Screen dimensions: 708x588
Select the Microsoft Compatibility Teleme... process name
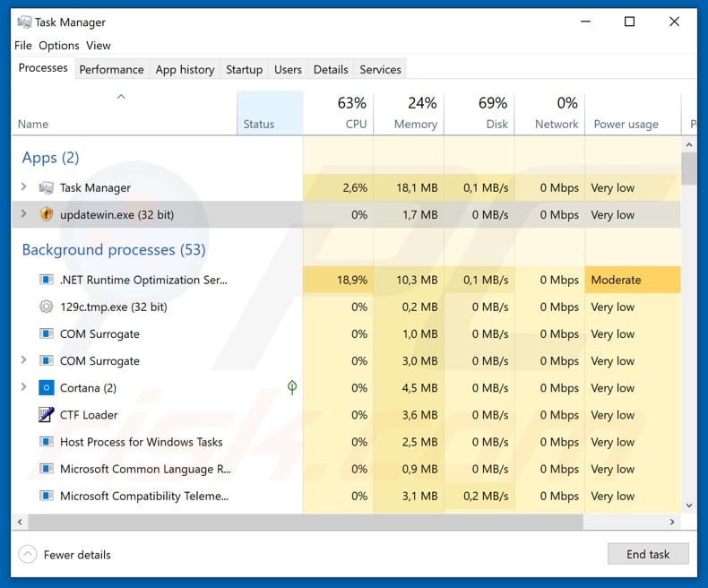(x=144, y=496)
